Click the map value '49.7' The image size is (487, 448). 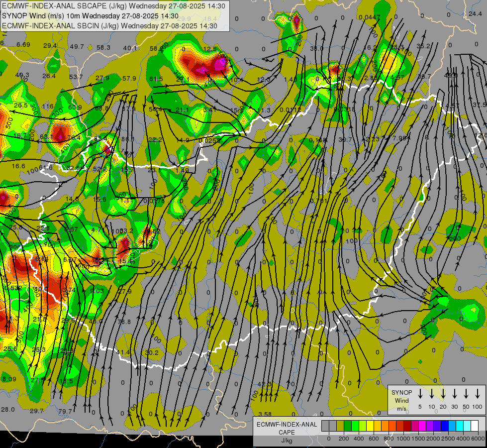click(x=77, y=47)
